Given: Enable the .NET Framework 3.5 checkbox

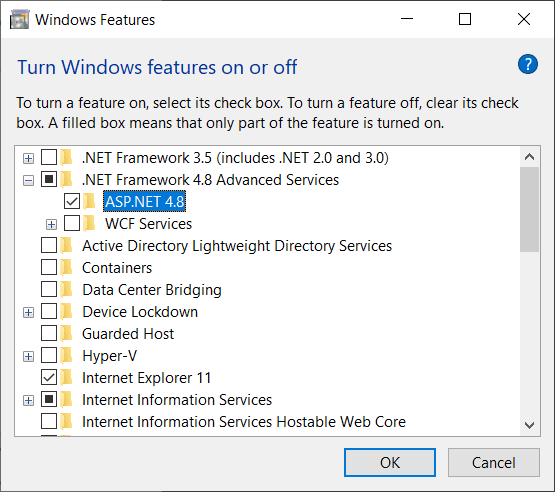Looking at the screenshot, I should [49, 158].
